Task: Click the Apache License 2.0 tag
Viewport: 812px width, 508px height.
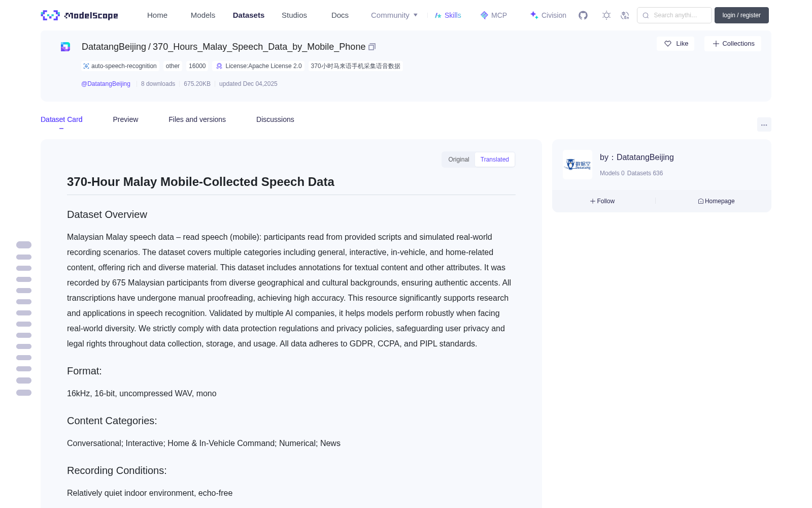Action: click(x=259, y=66)
